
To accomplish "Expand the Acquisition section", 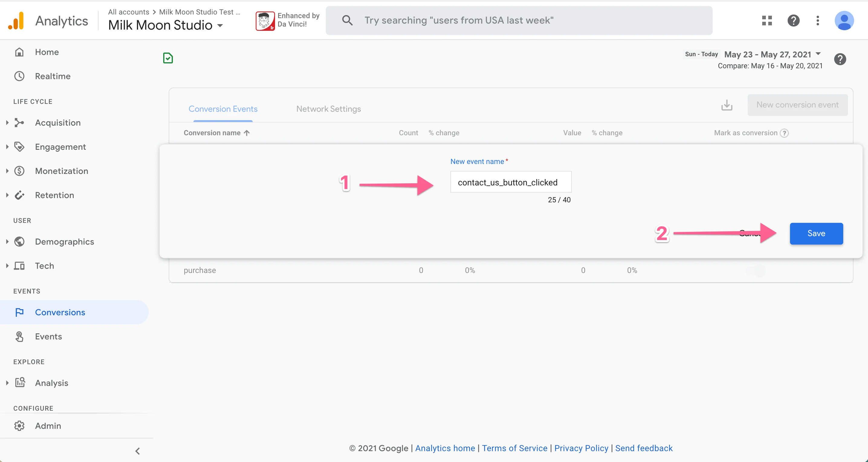I will [x=7, y=123].
